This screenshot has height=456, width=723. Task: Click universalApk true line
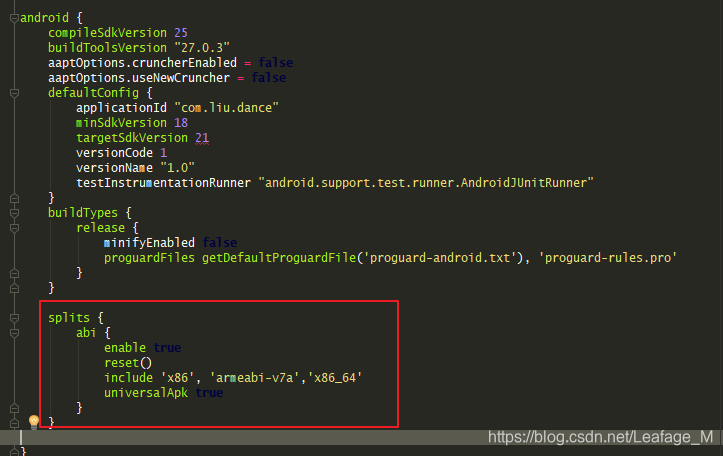[163, 393]
